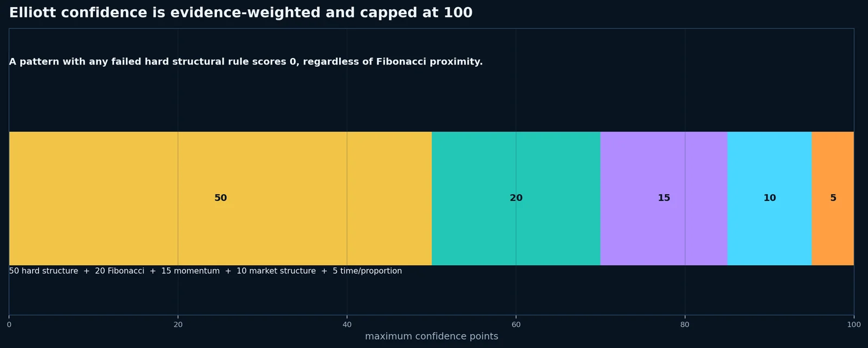Viewport: 868px width, 348px height.
Task: Click the chart title about Elliott confidence
Action: pos(241,13)
